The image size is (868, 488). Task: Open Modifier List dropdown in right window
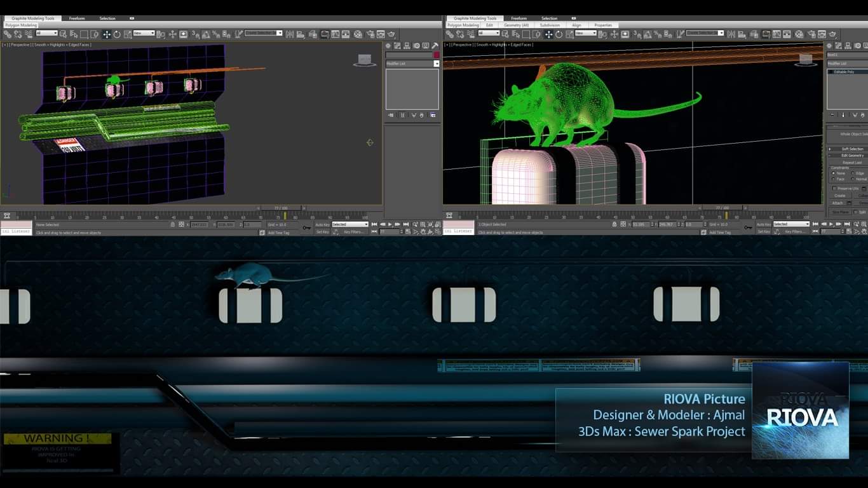point(847,64)
